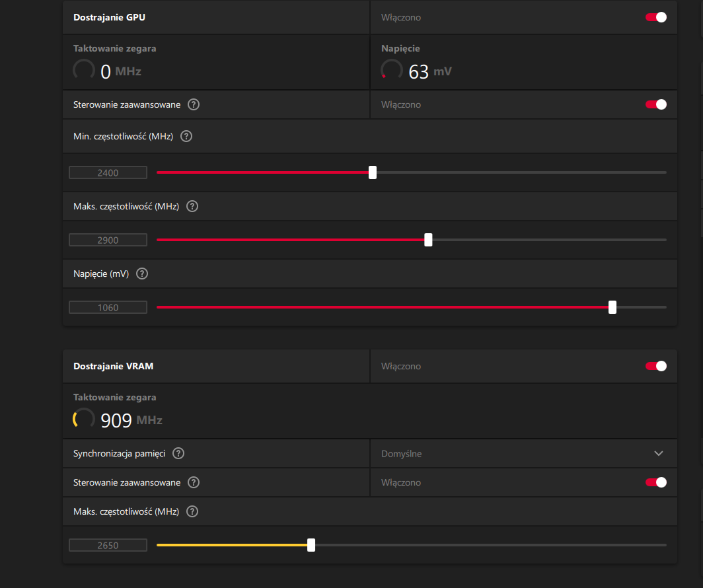
Task: Select the 2900 max frequency input box
Action: (108, 240)
